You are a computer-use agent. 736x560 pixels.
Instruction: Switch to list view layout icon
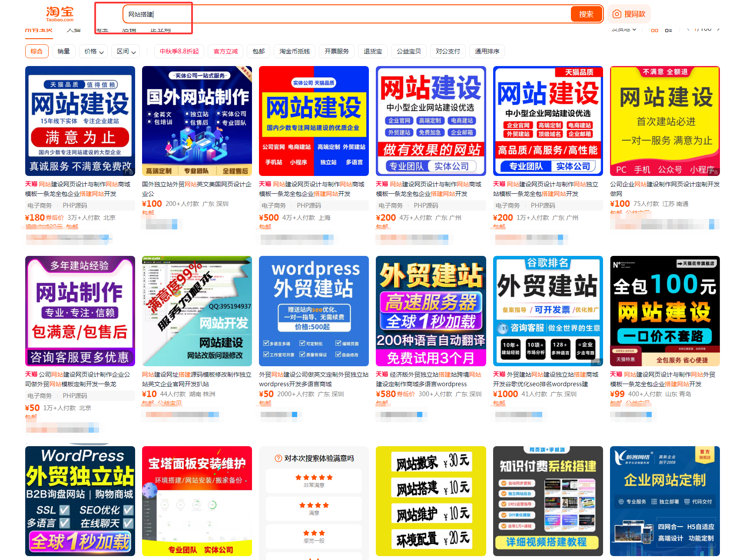pos(669,30)
